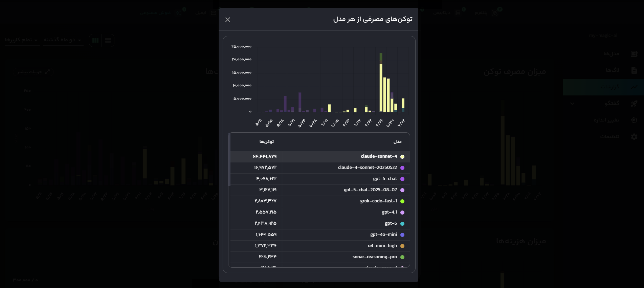
Task: Click the dialog title توکن‌های مصرفی از هر مدل
Action: tap(373, 19)
